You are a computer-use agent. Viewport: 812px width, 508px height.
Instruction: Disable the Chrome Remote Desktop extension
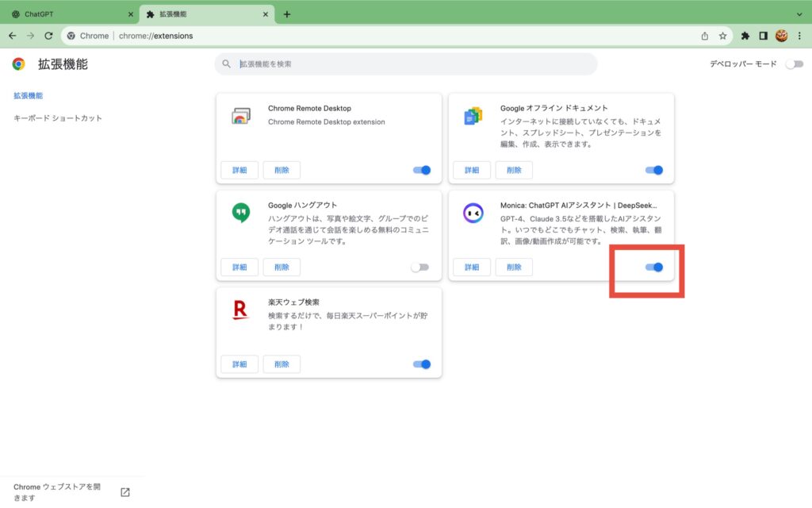click(422, 170)
